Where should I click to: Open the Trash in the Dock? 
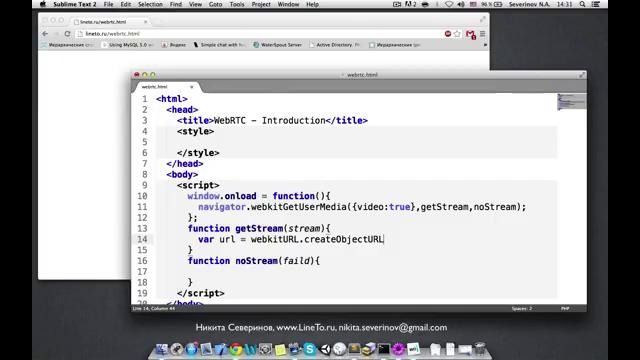point(480,349)
